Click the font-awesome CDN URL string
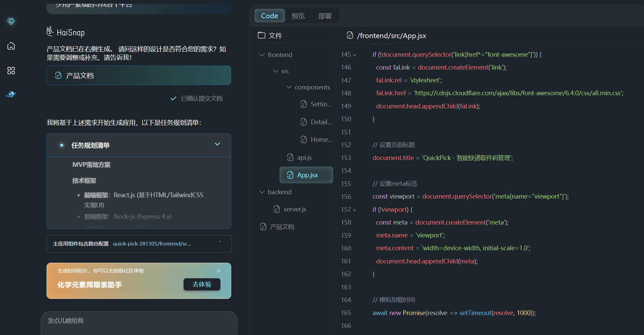This screenshot has height=335, width=644. (518, 93)
